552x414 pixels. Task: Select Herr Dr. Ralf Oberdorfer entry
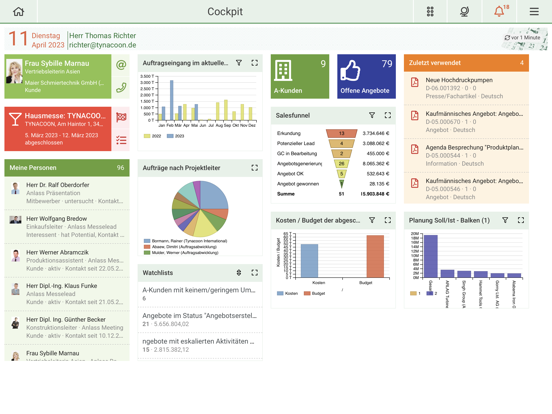coord(67,193)
